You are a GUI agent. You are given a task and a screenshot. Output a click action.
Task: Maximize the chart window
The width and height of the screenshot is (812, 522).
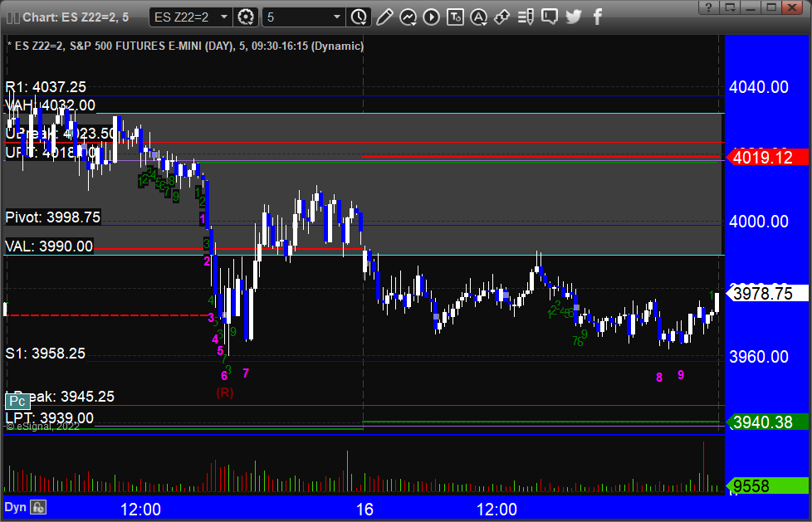(771, 7)
